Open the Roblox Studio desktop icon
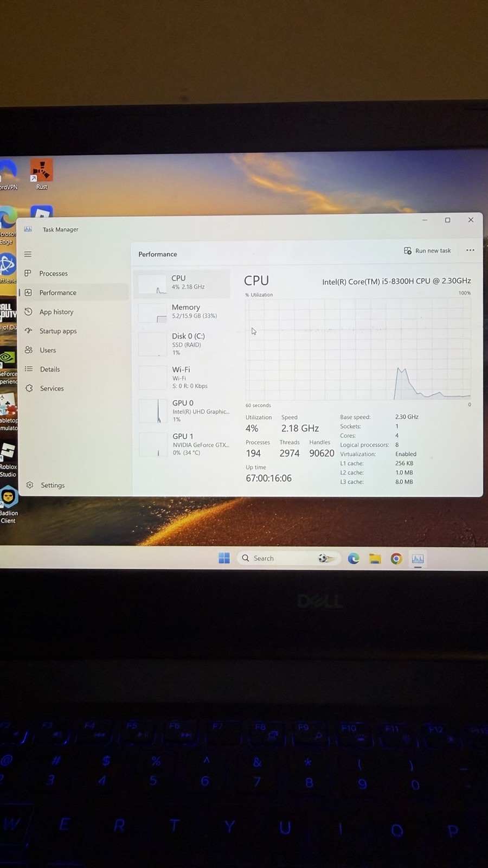Screen dimensions: 488x868 click(8, 459)
